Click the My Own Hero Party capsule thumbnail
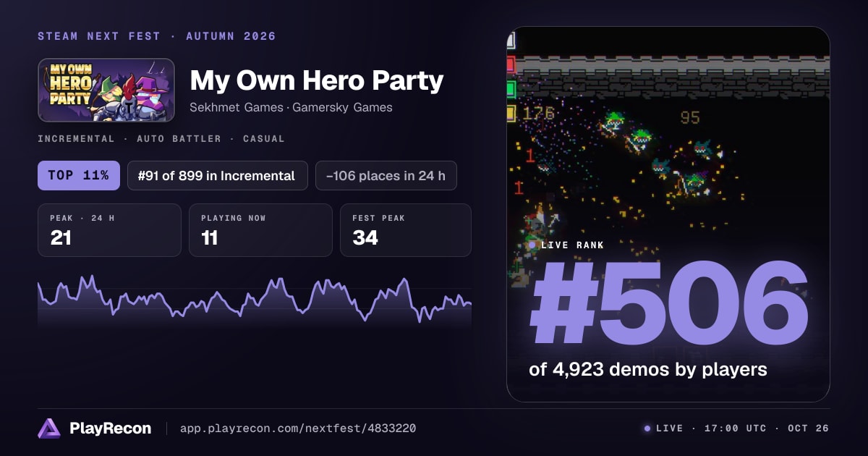The image size is (868, 456). (106, 90)
